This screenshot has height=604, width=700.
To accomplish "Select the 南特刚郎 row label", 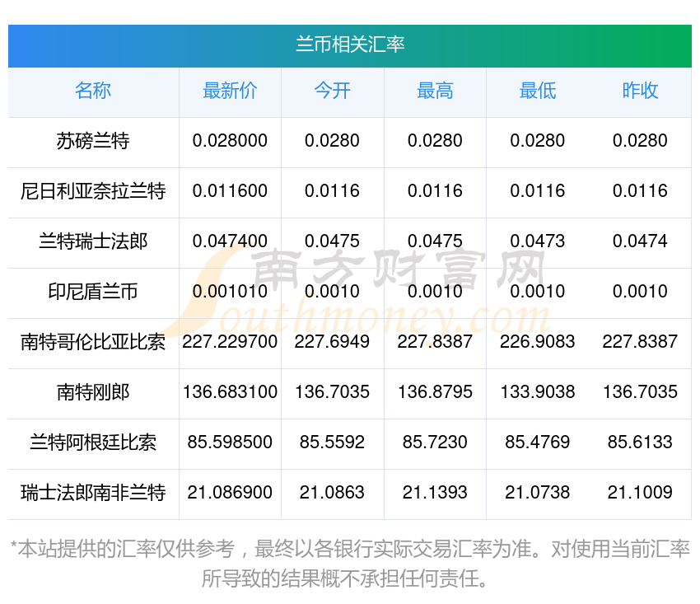I will [93, 392].
